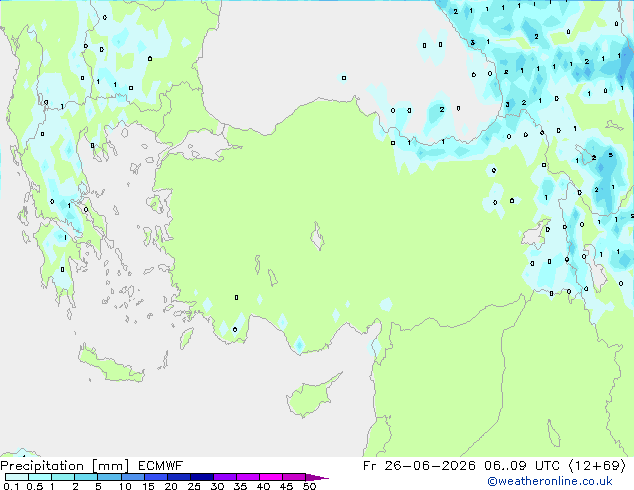634x490 pixels.
Task: Click the legend value '30'
Action: click(217, 486)
